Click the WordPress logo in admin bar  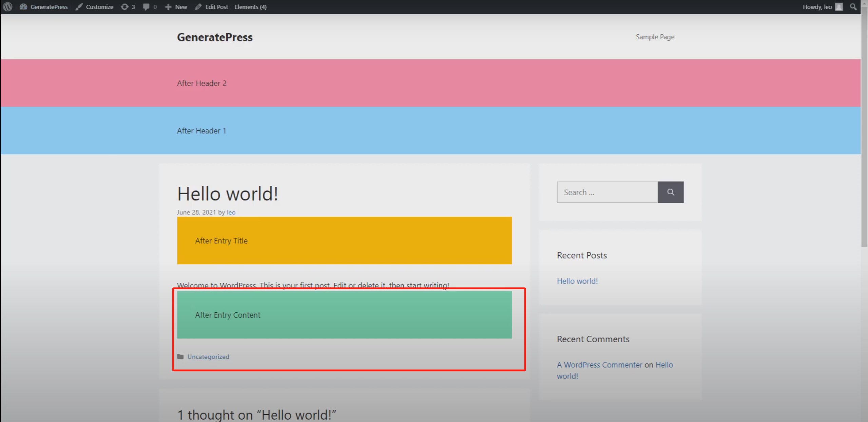tap(7, 6)
